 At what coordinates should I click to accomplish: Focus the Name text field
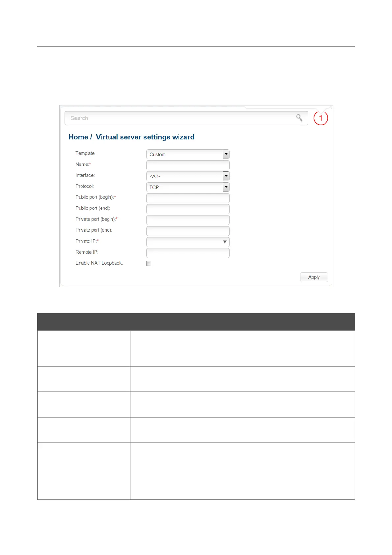click(x=188, y=165)
